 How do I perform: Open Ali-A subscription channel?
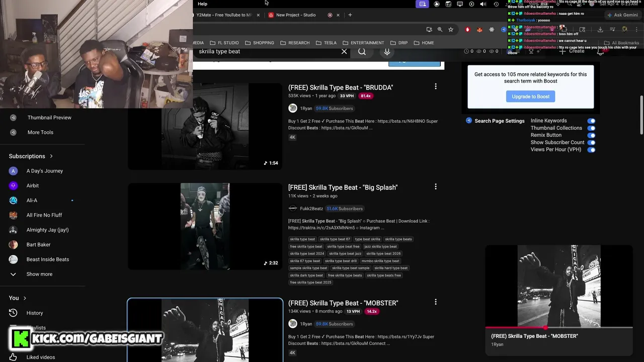(32, 200)
